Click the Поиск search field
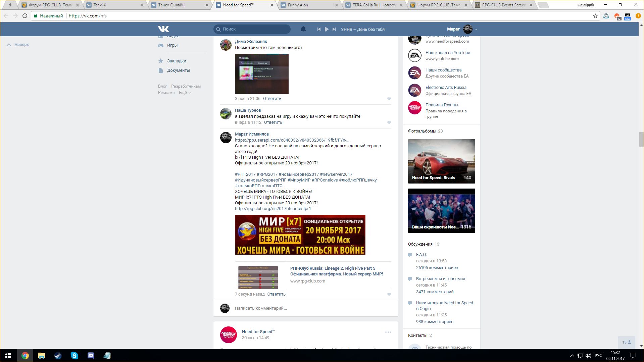The image size is (644, 362). pos(255,29)
